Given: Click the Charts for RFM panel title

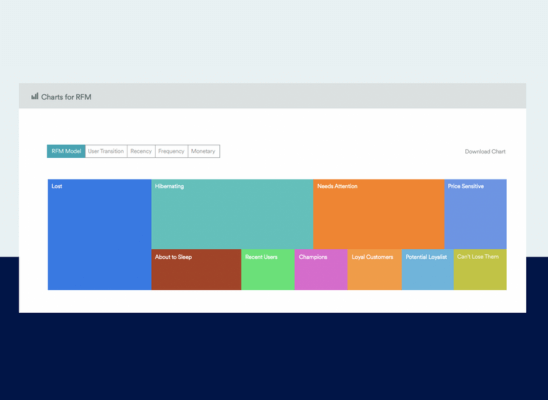Looking at the screenshot, I should 66,97.
